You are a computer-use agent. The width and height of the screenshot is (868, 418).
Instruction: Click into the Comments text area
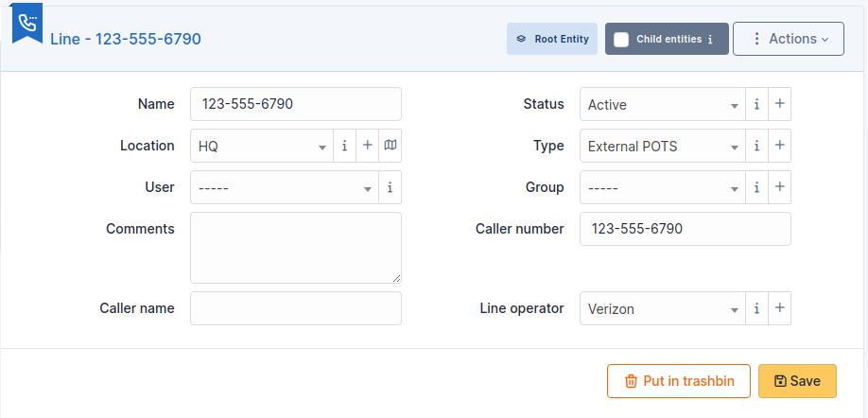point(296,248)
